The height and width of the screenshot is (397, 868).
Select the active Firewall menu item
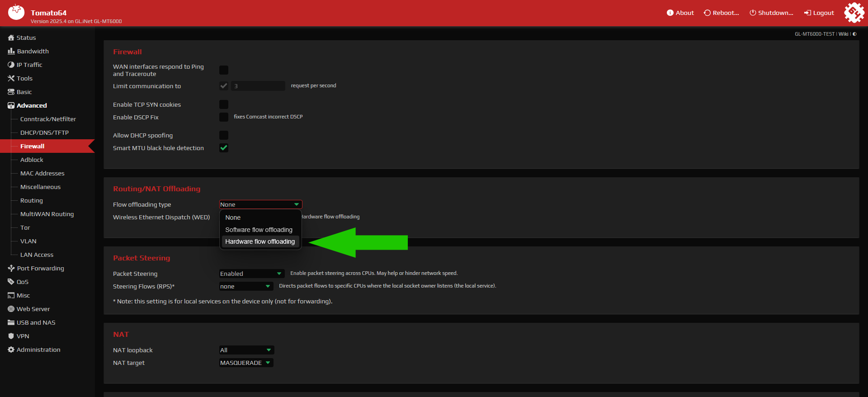(x=47, y=146)
